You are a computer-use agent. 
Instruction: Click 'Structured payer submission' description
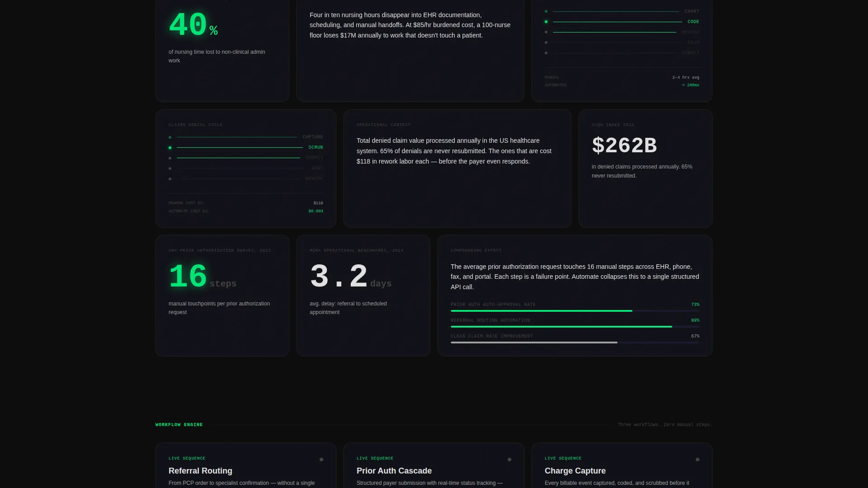[x=429, y=483]
